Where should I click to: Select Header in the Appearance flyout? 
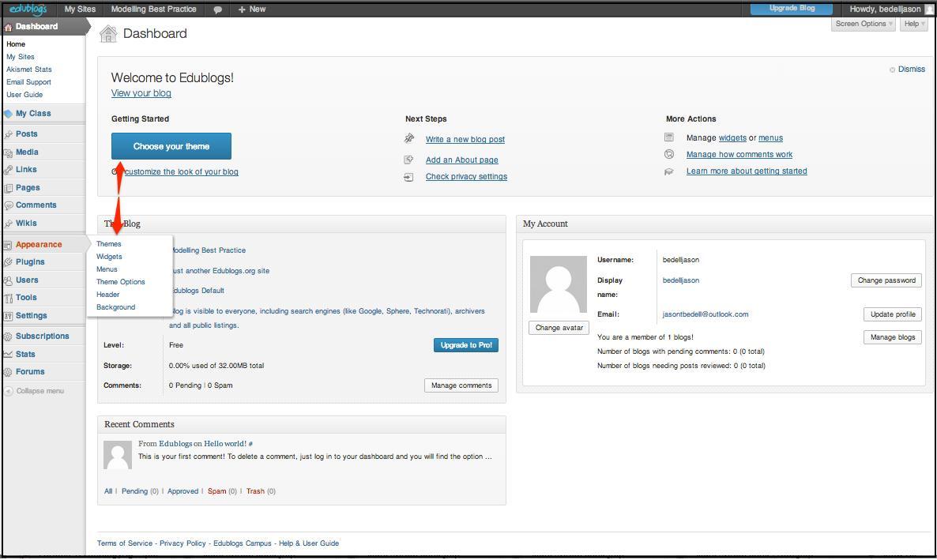tap(108, 295)
